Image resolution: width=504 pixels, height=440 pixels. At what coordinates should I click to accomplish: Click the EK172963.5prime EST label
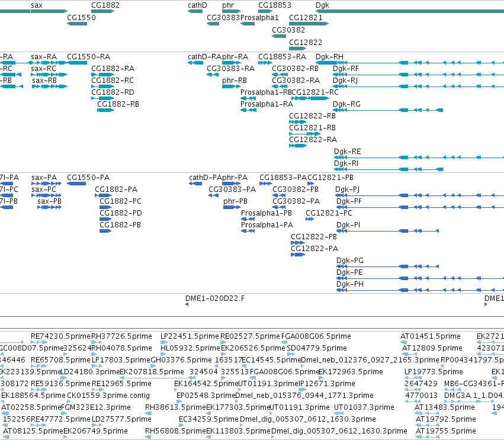click(351, 372)
